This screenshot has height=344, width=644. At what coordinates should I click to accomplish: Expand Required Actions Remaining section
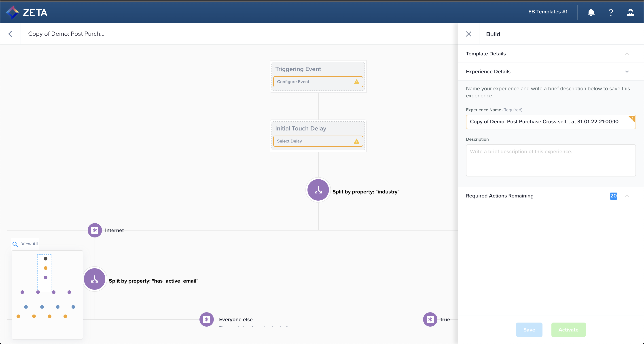click(x=627, y=196)
